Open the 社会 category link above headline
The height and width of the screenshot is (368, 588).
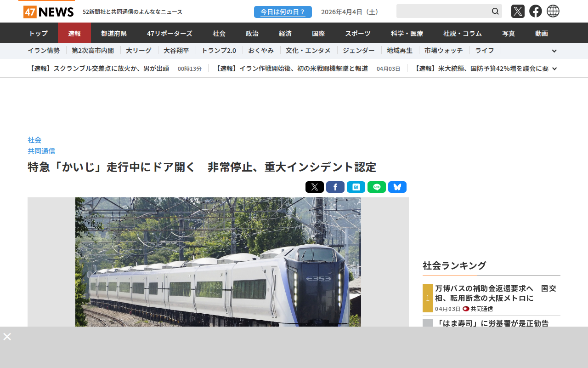click(34, 140)
